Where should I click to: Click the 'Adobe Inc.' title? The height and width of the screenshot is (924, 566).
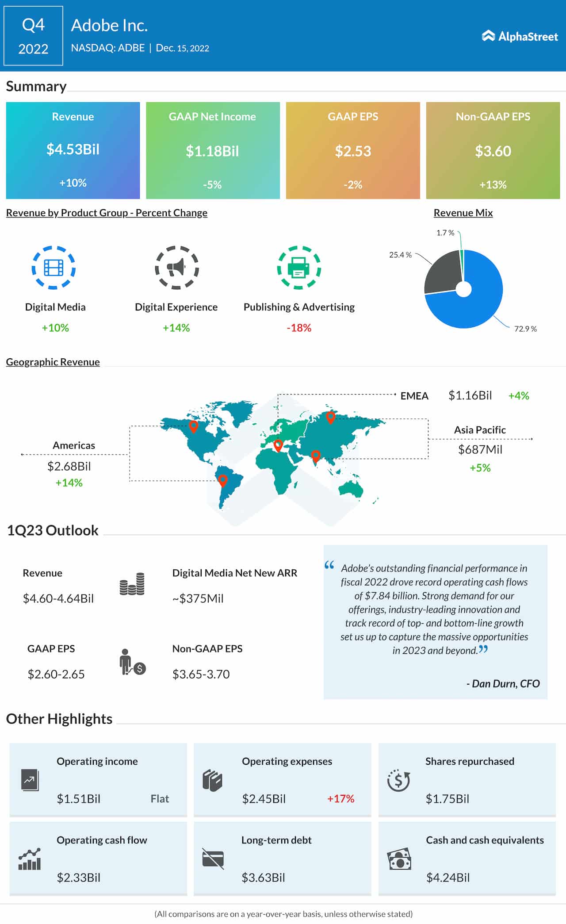[x=109, y=25]
